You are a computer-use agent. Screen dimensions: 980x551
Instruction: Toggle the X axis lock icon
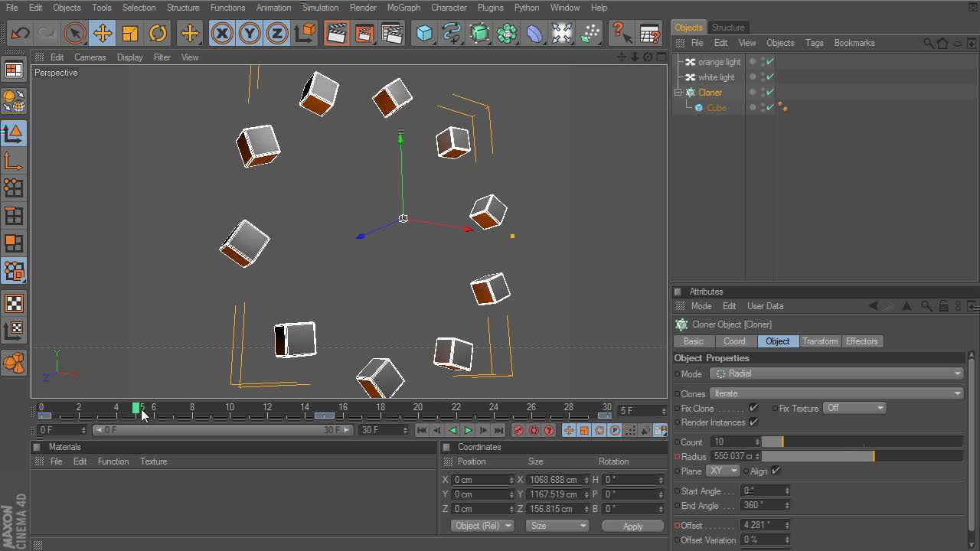tap(222, 33)
